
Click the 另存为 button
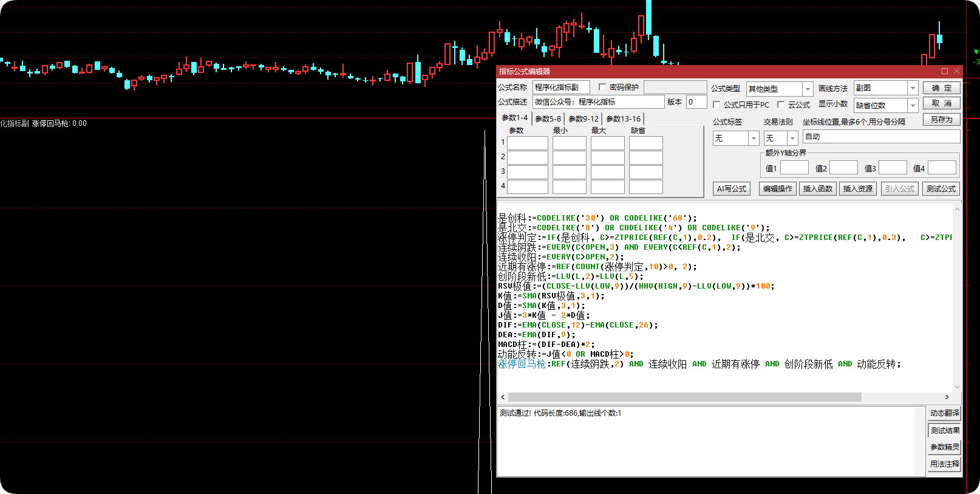click(x=942, y=119)
